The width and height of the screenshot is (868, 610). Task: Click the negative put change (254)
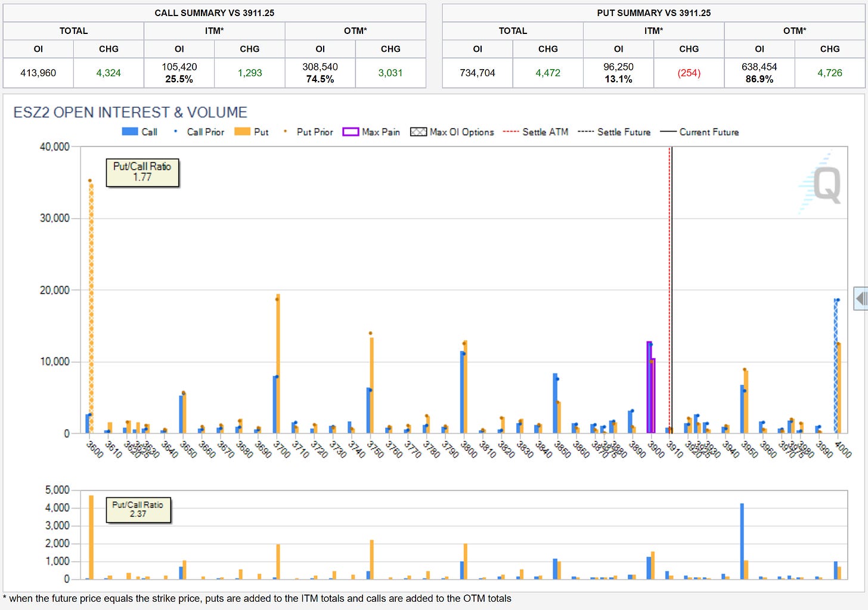click(x=689, y=73)
